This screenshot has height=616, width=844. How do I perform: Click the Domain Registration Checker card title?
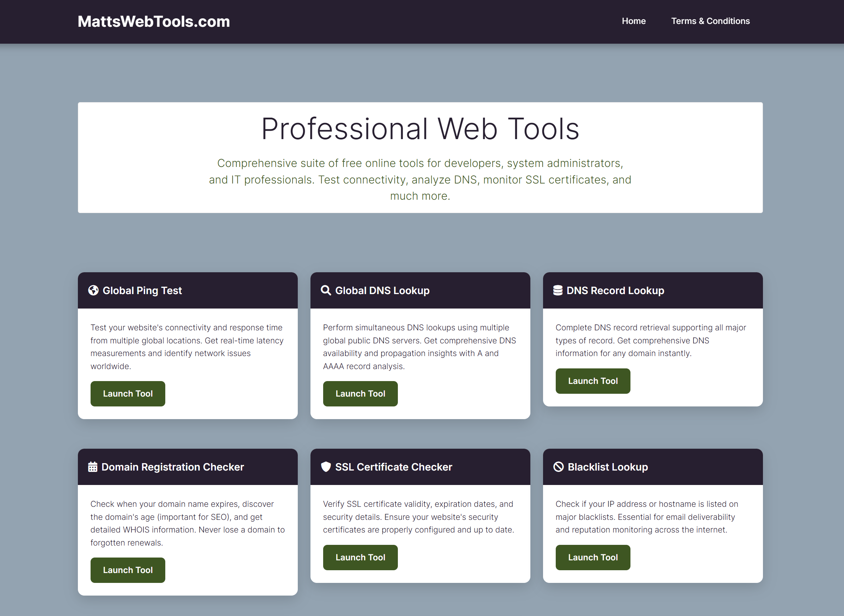172,467
